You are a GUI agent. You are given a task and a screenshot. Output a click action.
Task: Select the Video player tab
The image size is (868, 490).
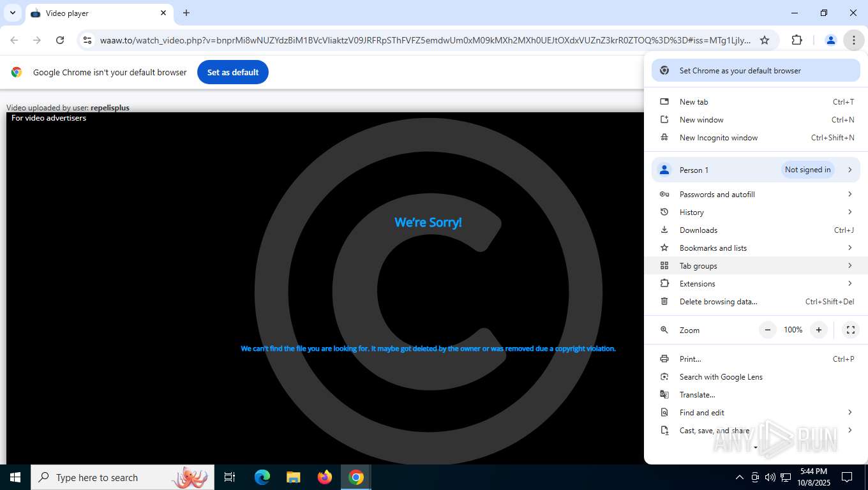pyautogui.click(x=99, y=13)
